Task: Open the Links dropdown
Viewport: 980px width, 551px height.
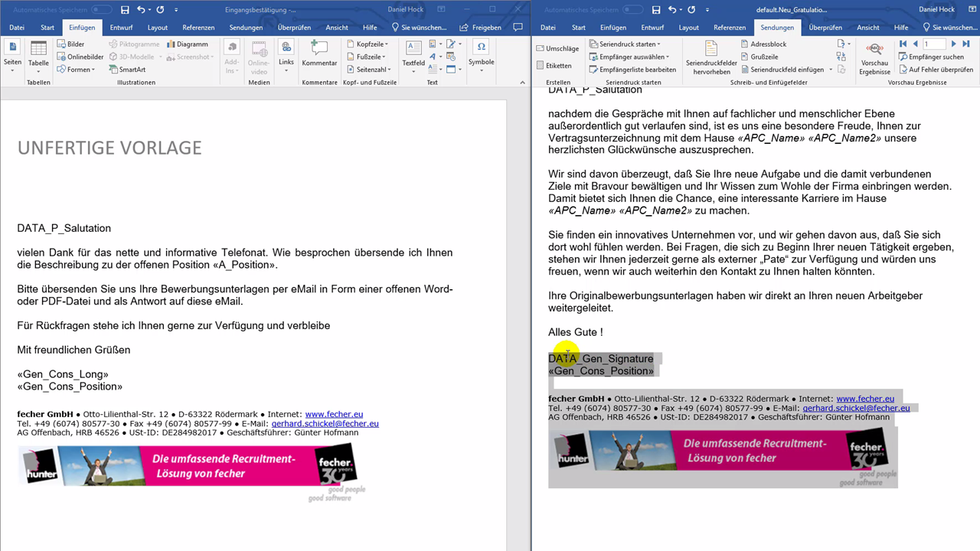Action: (x=286, y=55)
